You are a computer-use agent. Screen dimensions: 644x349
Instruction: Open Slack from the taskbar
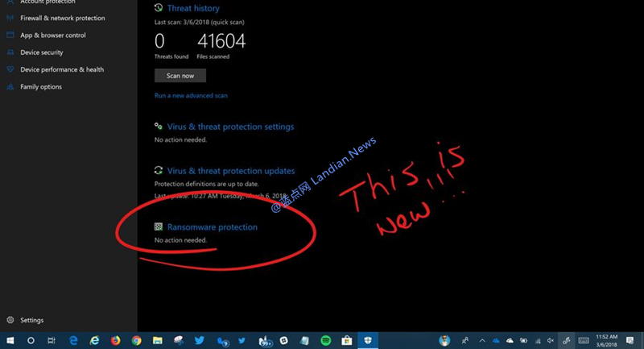point(284,340)
